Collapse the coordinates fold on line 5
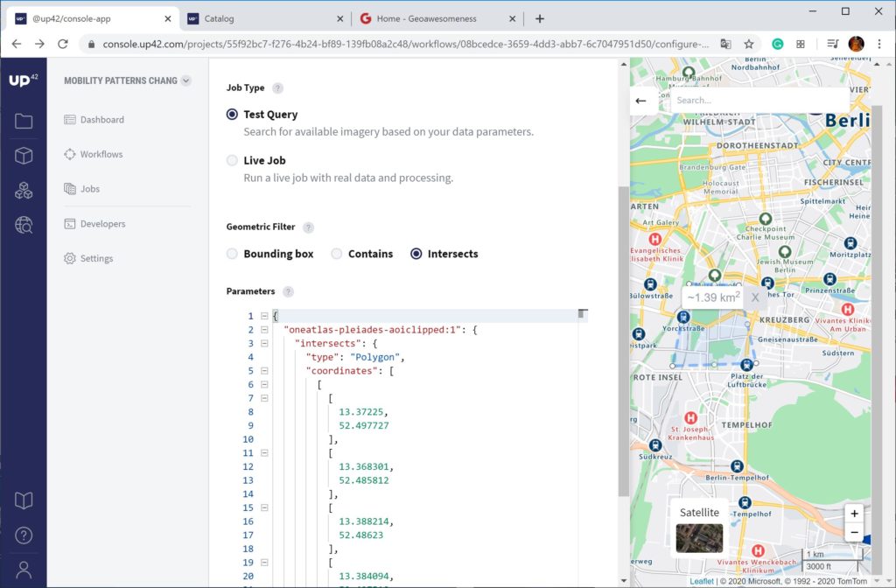 (x=264, y=370)
